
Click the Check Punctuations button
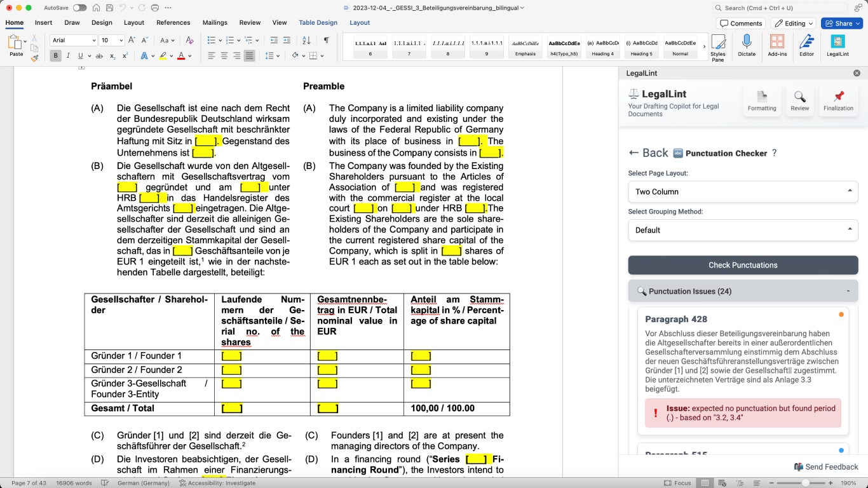pyautogui.click(x=743, y=265)
